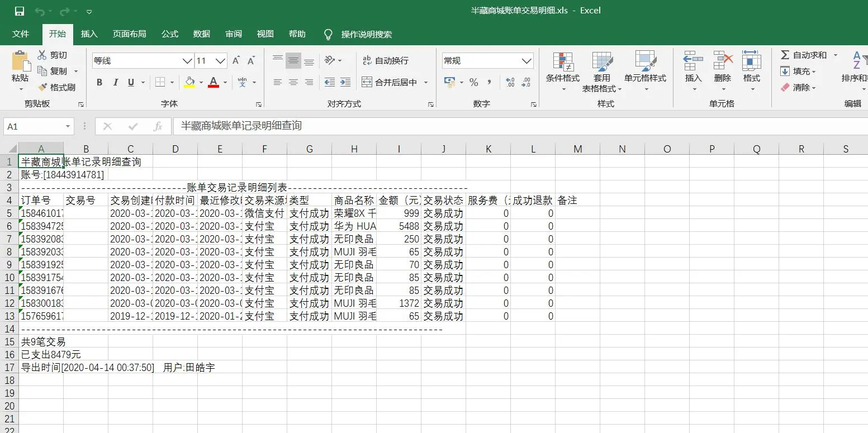Click the Merge and Center (合并后居中) button
This screenshot has width=868, height=433.
391,82
